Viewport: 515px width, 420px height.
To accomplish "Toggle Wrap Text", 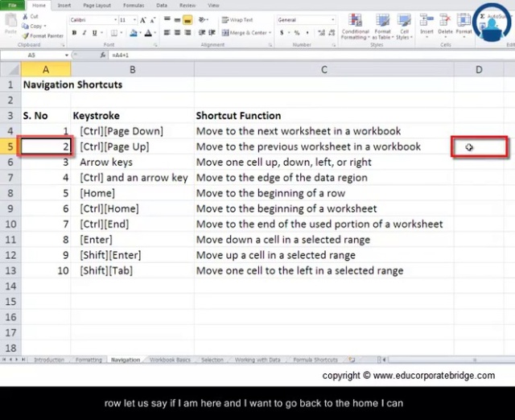I will (237, 20).
